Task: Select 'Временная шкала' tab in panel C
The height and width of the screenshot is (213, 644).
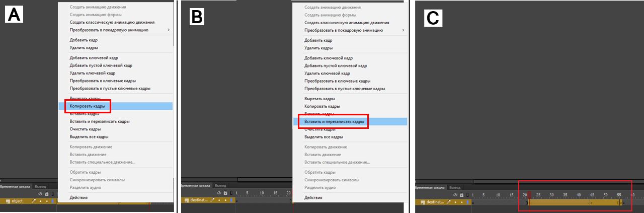Action: tap(430, 187)
